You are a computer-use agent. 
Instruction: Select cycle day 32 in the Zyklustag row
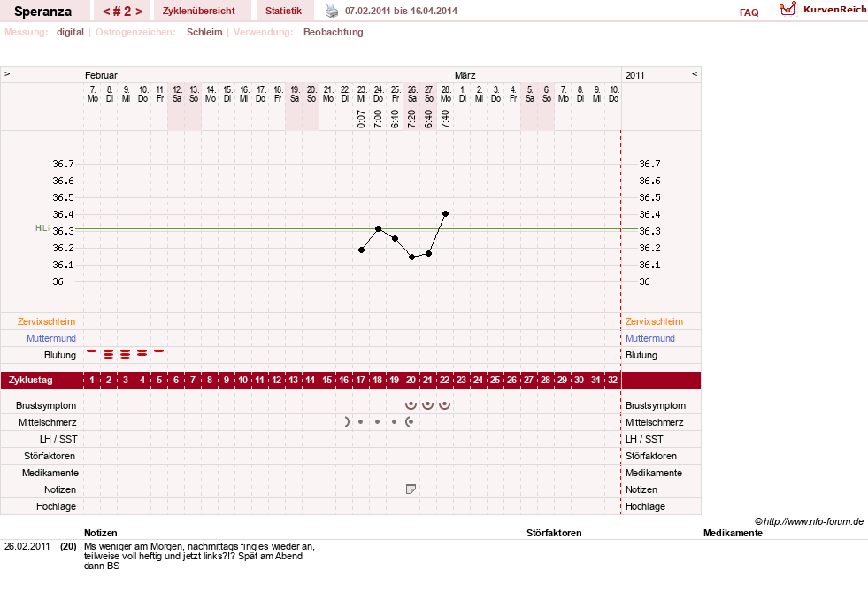click(612, 380)
